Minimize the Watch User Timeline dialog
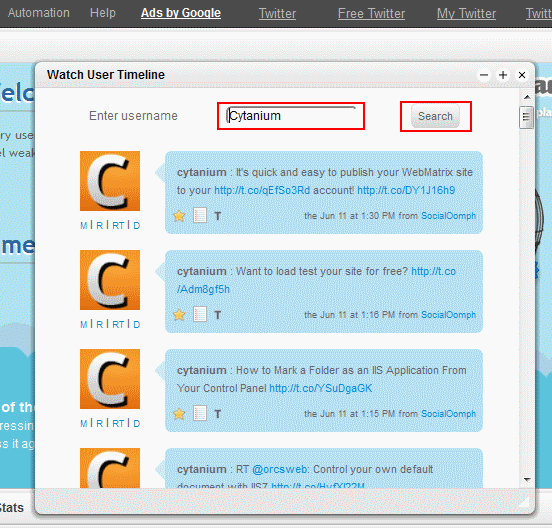 click(x=484, y=75)
